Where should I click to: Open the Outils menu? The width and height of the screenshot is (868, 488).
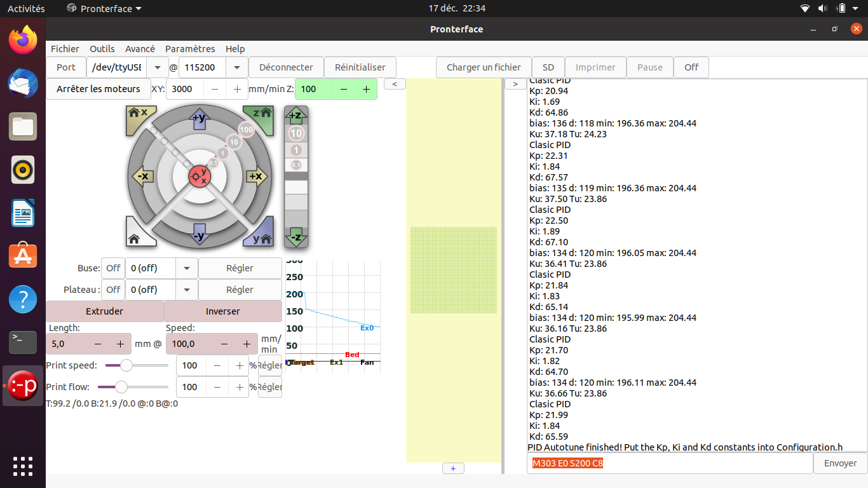coord(102,49)
